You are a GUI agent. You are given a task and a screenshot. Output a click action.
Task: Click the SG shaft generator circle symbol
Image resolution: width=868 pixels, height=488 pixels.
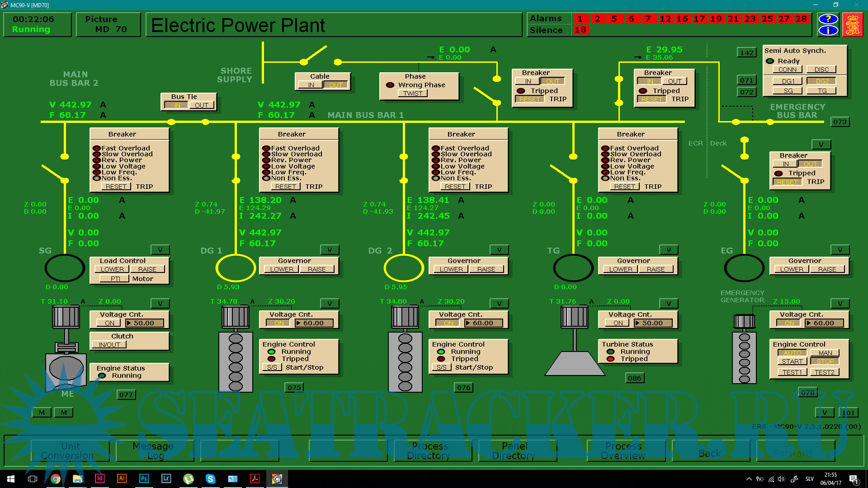point(65,268)
